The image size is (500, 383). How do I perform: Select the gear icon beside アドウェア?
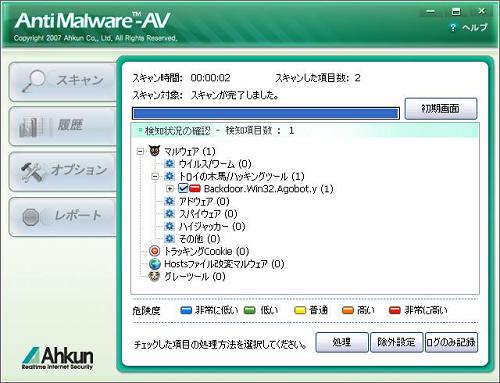point(170,201)
